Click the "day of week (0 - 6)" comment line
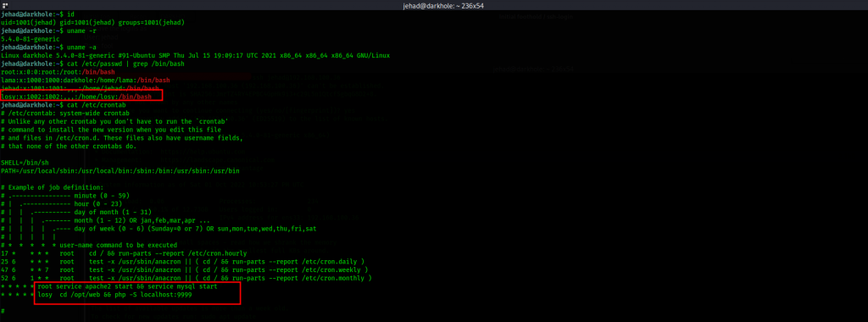868x322 pixels. 158,229
